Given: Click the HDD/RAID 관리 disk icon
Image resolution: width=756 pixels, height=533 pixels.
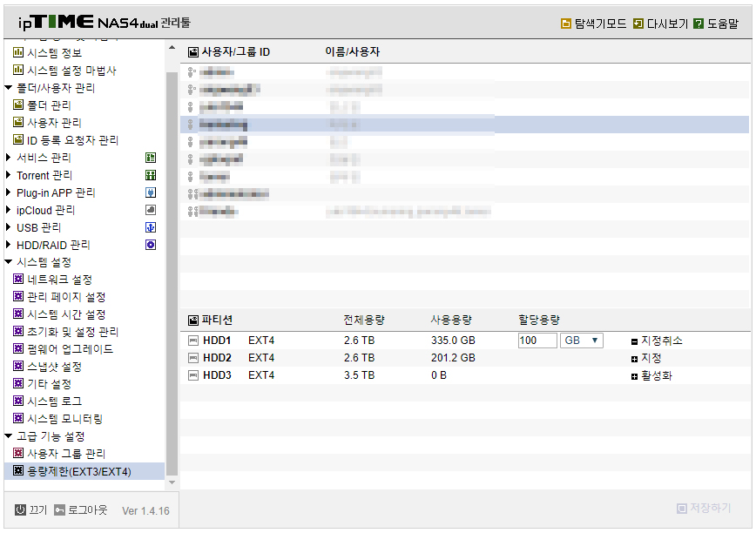Looking at the screenshot, I should pos(151,245).
